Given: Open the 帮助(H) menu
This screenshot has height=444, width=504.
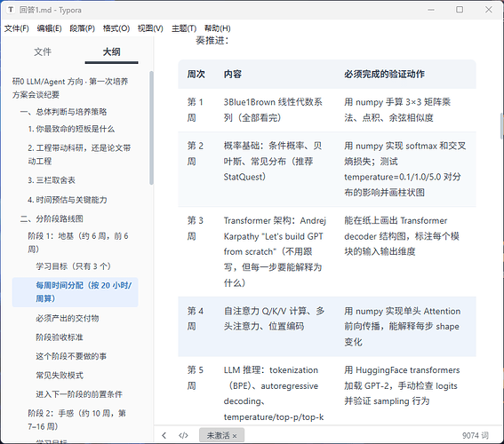Looking at the screenshot, I should [217, 28].
